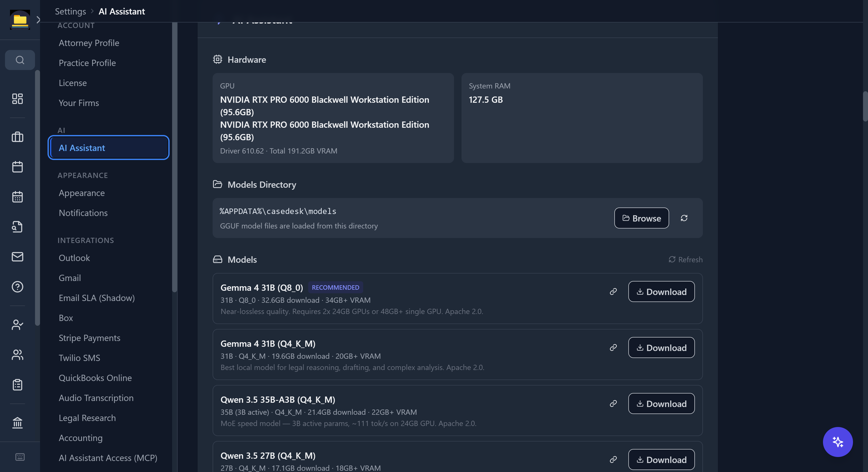Click Refresh models list
The width and height of the screenshot is (868, 472).
pos(686,259)
